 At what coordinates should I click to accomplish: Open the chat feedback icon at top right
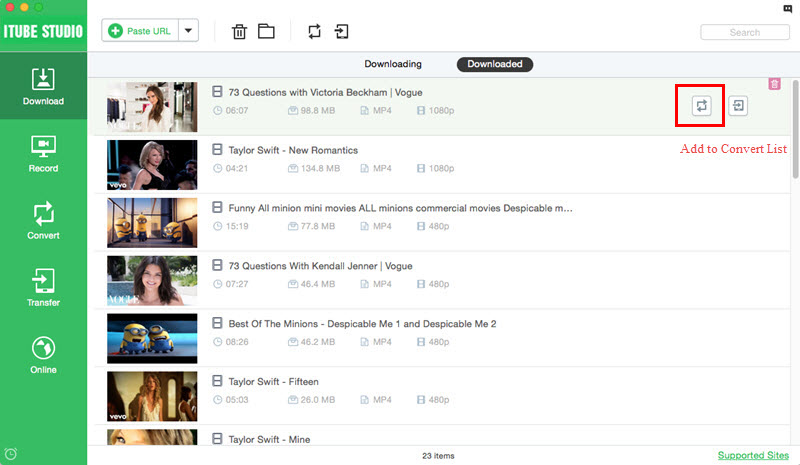pos(787,9)
